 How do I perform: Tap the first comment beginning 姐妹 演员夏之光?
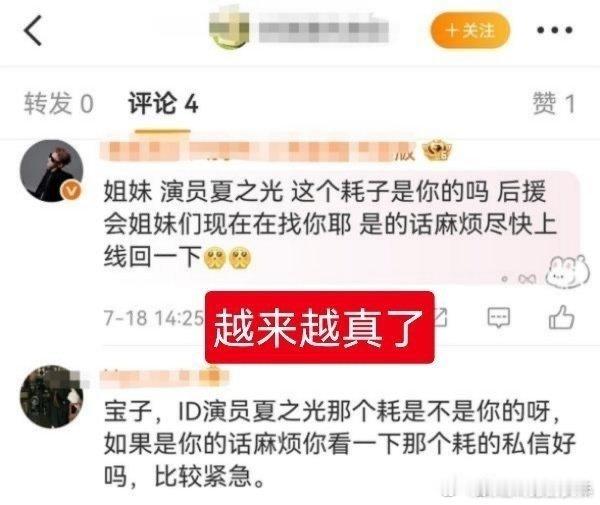tap(329, 224)
